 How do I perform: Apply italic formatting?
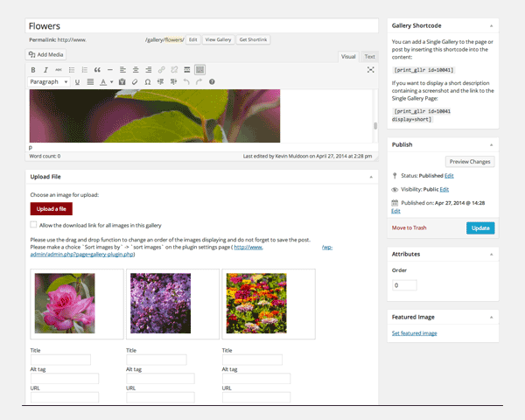tap(45, 70)
